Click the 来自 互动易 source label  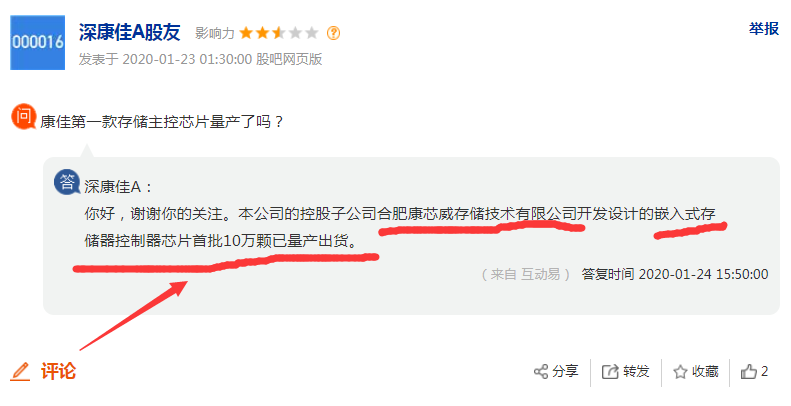click(x=525, y=274)
